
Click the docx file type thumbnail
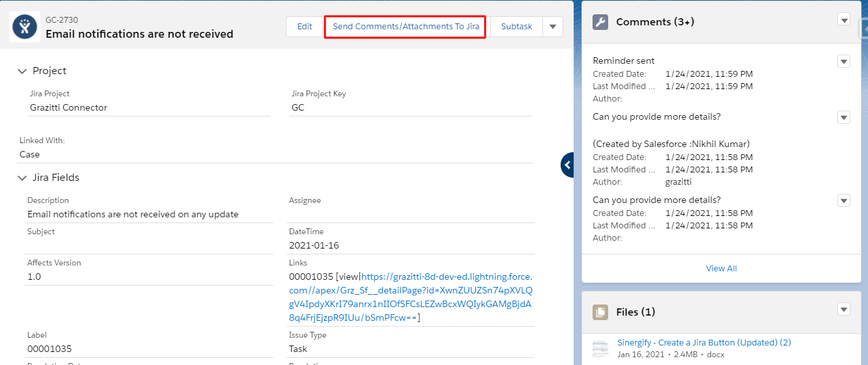pos(600,349)
